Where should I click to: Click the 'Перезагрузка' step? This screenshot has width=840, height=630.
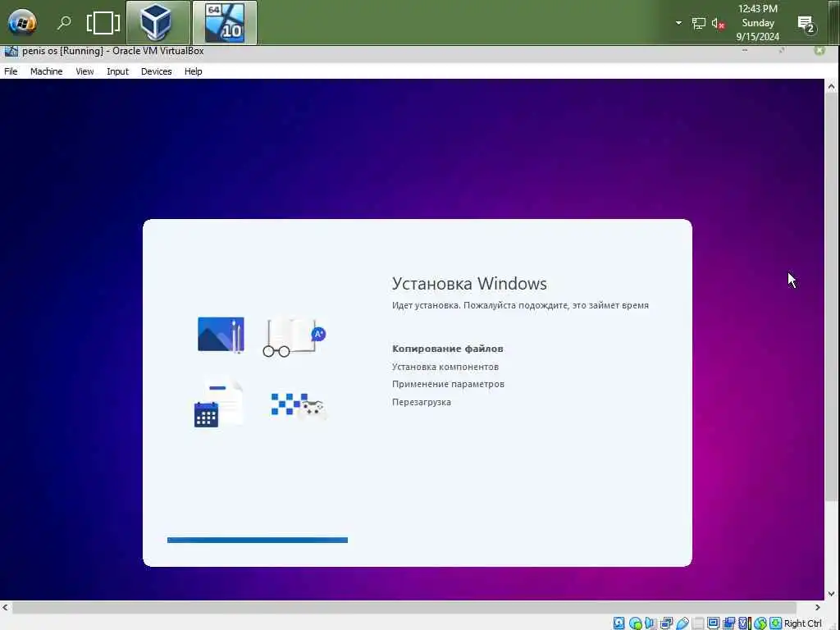[x=421, y=402]
